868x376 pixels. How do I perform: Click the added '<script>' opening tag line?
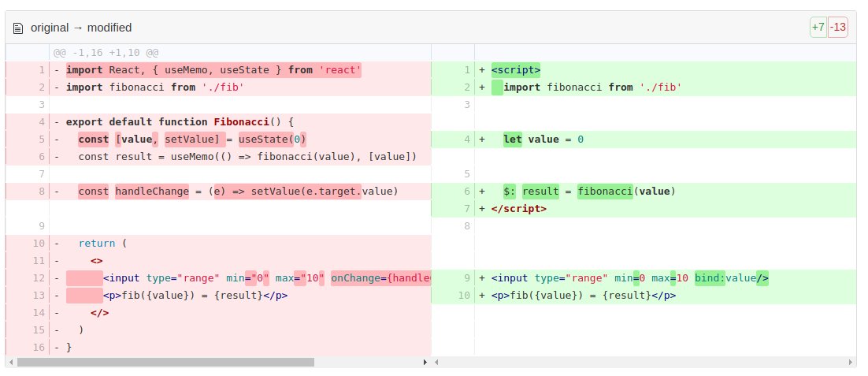point(515,70)
